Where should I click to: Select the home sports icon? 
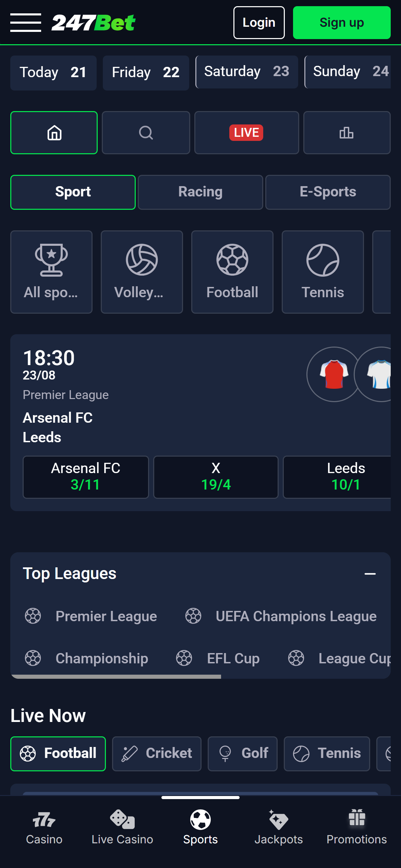54,133
